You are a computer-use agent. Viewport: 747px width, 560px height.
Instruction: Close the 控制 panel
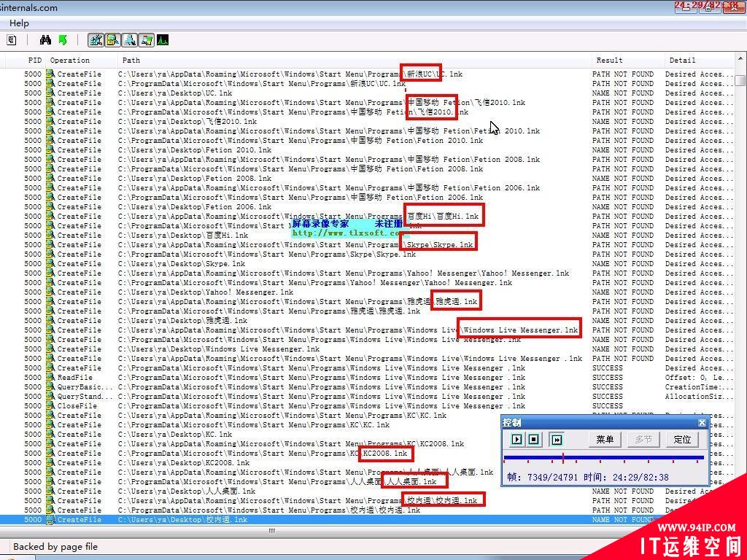(702, 422)
